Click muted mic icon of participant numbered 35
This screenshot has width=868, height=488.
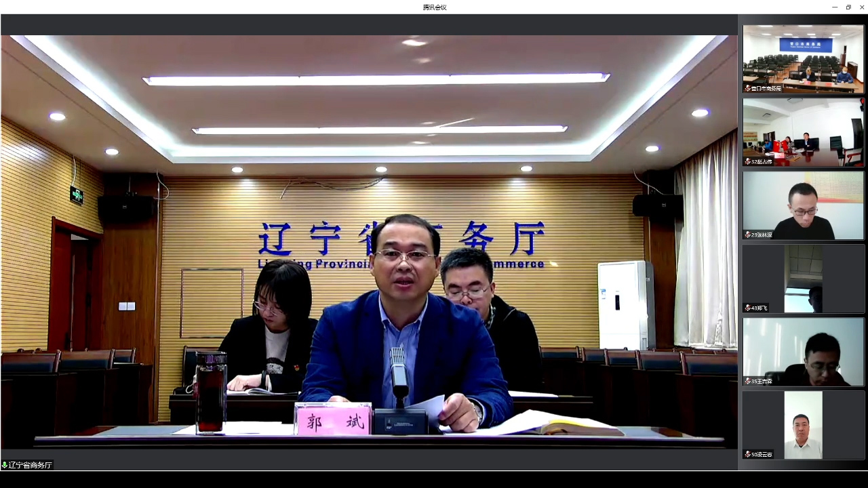click(x=747, y=381)
